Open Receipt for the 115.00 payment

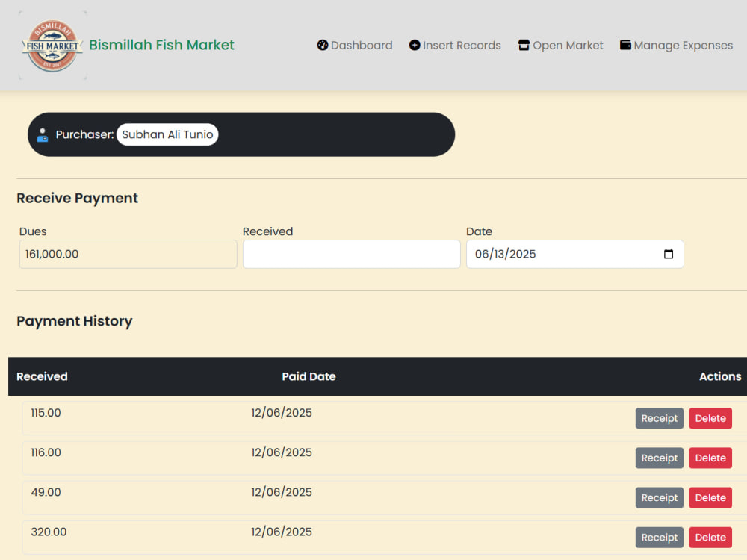[660, 418]
